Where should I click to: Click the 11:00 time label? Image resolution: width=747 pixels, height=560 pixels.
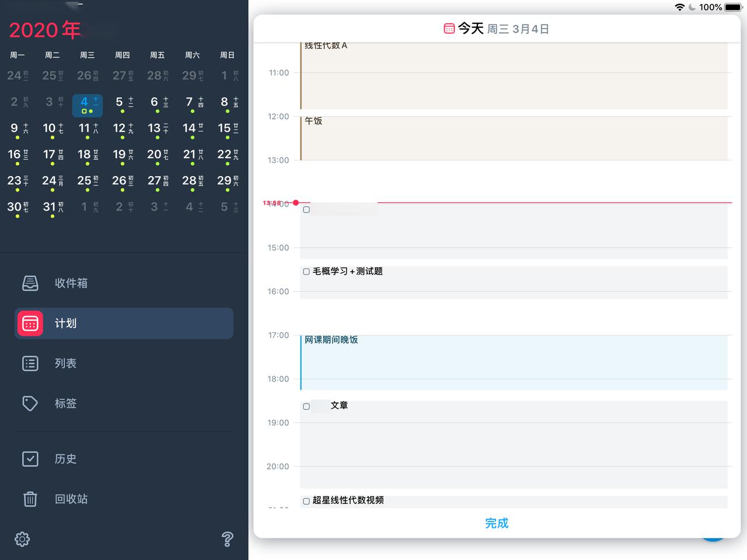tap(279, 73)
